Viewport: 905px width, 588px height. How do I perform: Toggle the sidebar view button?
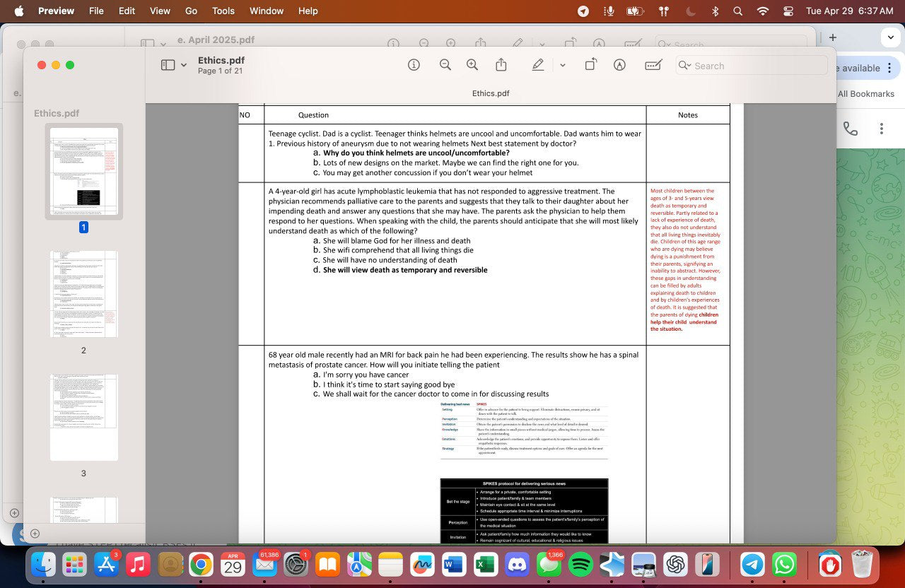click(x=168, y=65)
